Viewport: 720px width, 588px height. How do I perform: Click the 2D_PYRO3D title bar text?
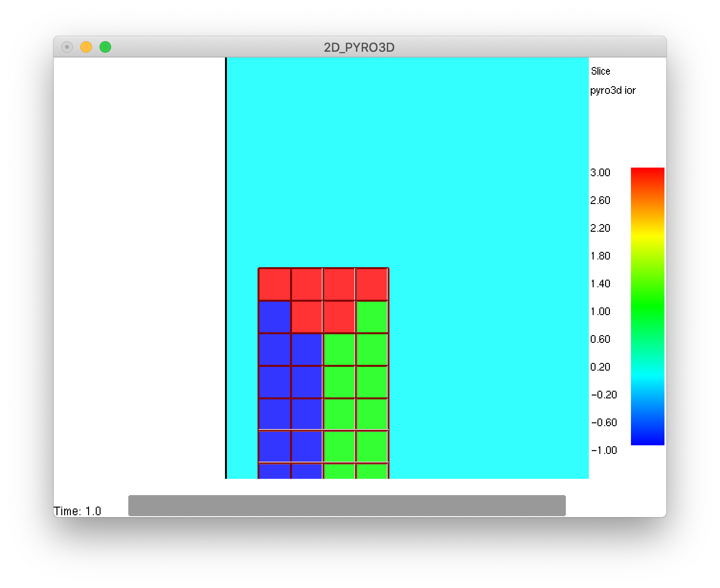(x=358, y=47)
